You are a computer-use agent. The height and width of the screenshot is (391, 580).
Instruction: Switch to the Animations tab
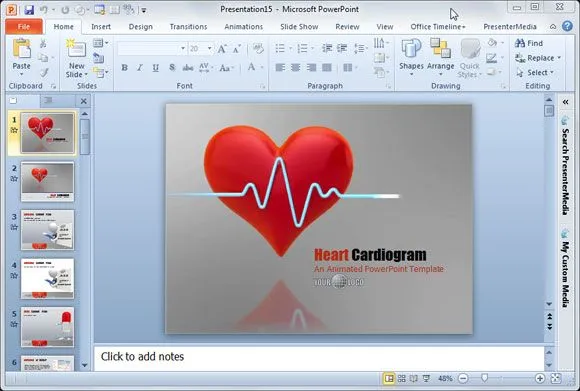tap(243, 27)
